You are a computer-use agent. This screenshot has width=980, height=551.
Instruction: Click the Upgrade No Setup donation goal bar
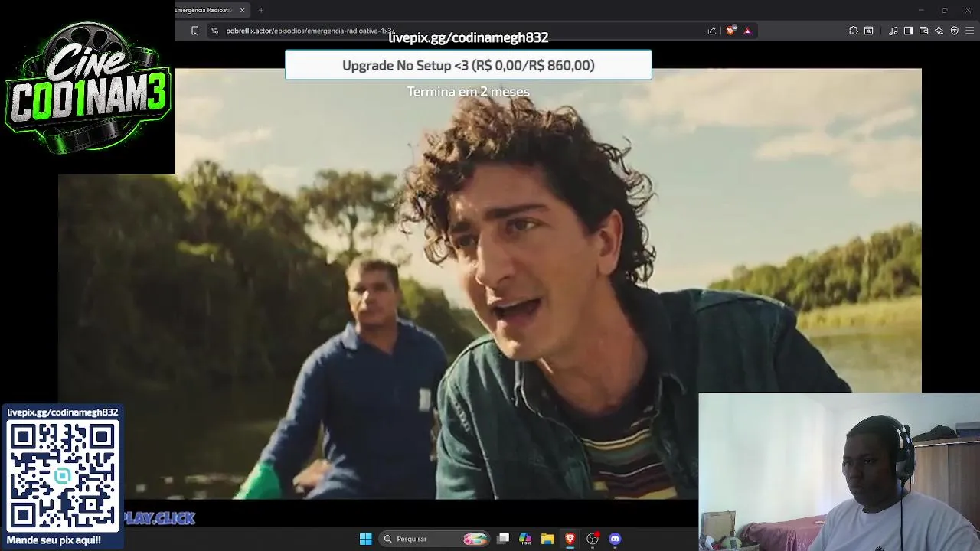click(469, 65)
